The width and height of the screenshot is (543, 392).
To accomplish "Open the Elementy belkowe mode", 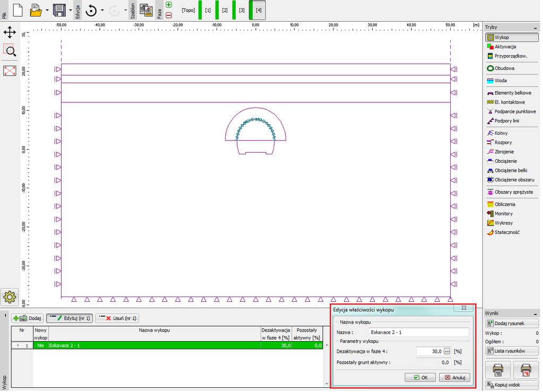I will 512,93.
